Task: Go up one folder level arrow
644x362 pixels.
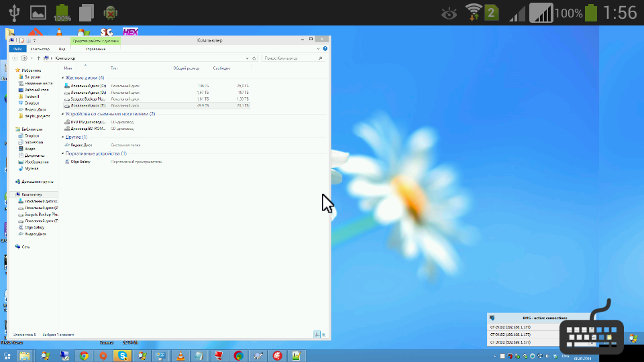Action: (x=39, y=58)
